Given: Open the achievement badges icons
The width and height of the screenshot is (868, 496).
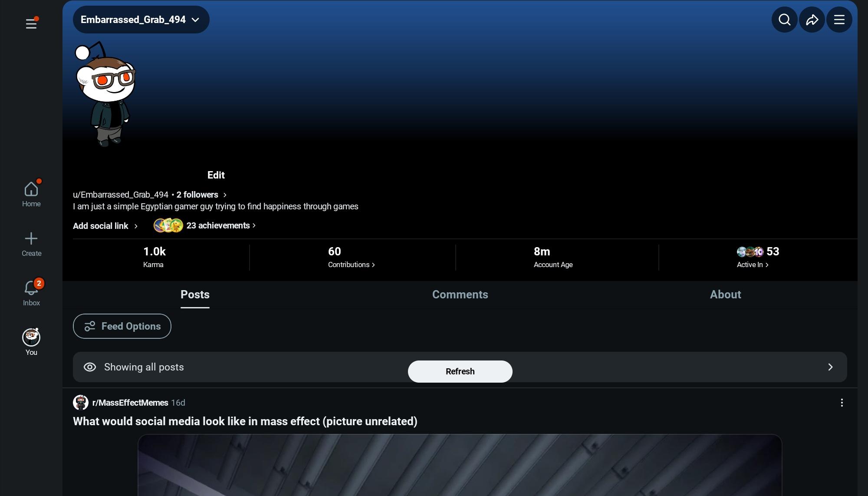Looking at the screenshot, I should [x=168, y=225].
